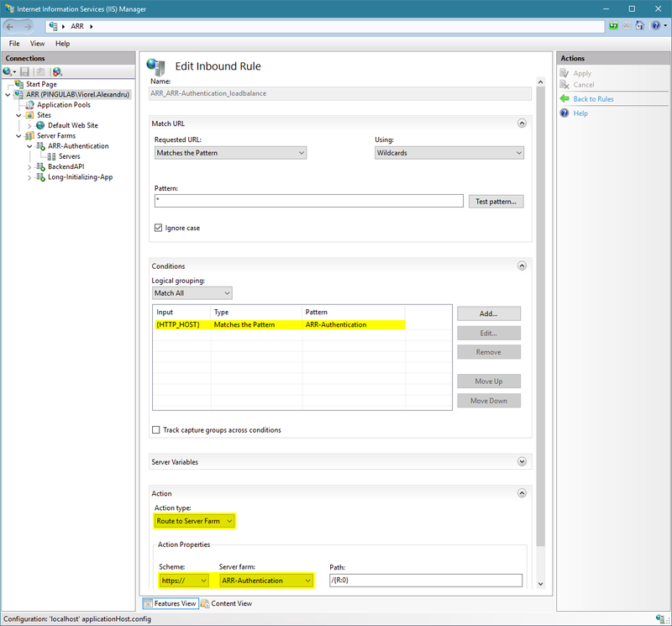Click the Home icon in address bar
The height and width of the screenshot is (626, 672).
[639, 26]
